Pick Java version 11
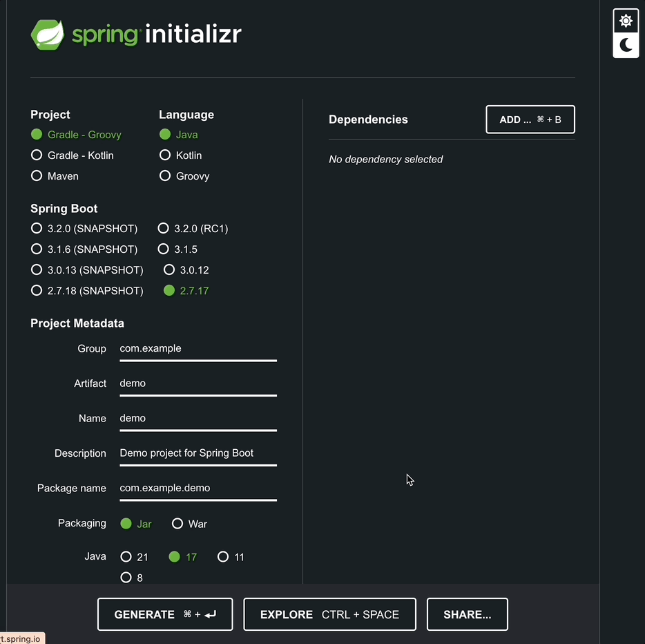Screen dimensions: 645x644 click(231, 557)
